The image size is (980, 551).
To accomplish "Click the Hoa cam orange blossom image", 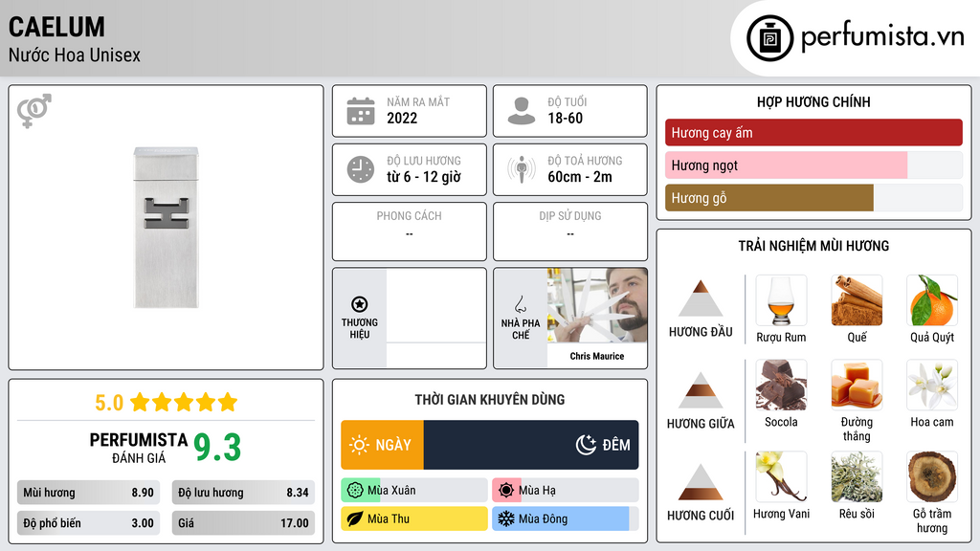I will 932,385.
